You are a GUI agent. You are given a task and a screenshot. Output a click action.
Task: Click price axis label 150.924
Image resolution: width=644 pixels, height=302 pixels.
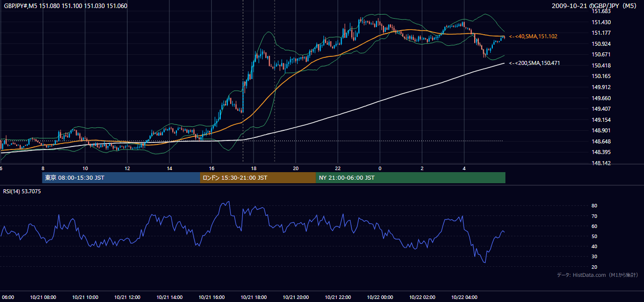click(x=601, y=44)
